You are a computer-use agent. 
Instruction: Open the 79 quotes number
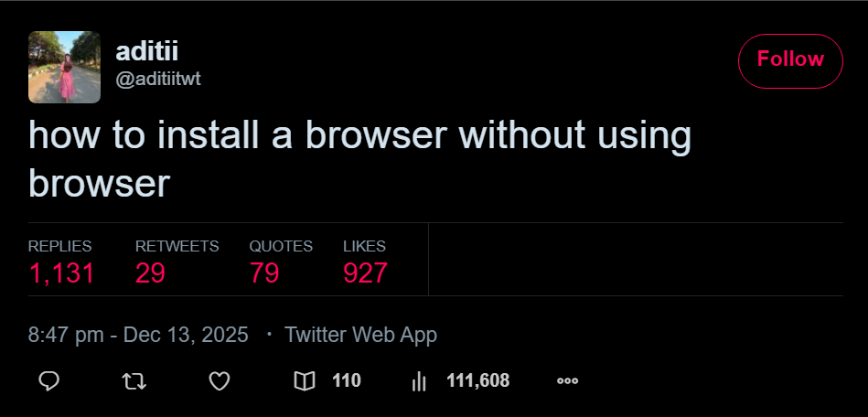[x=264, y=273]
